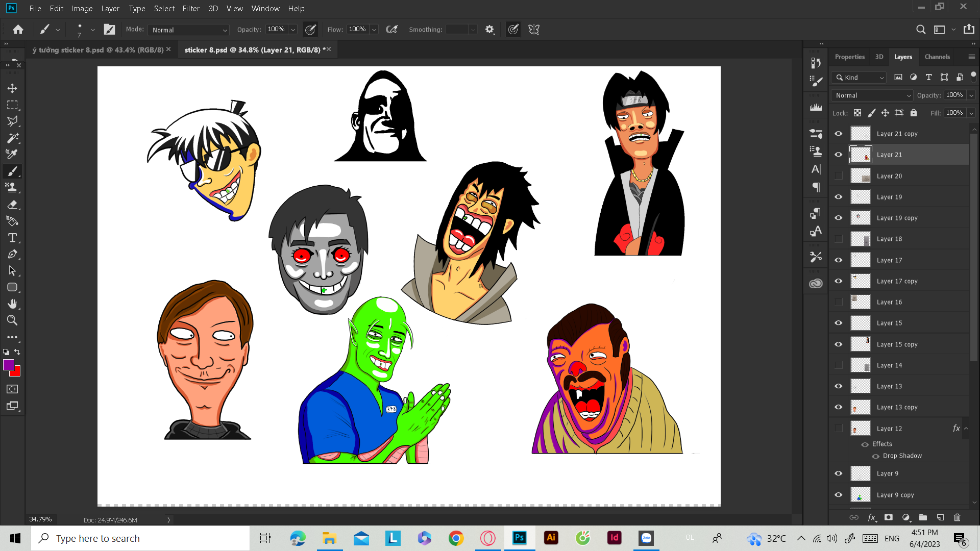The height and width of the screenshot is (551, 980).
Task: Hide Layer 19 visibility eye
Action: [x=839, y=197]
